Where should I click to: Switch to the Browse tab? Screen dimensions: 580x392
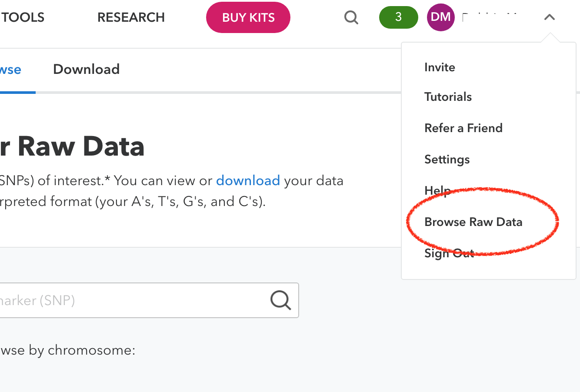[x=10, y=69]
